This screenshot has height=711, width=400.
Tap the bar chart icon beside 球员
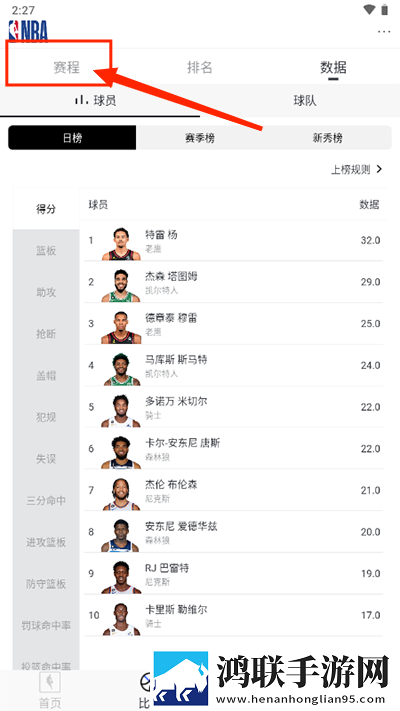tap(82, 100)
